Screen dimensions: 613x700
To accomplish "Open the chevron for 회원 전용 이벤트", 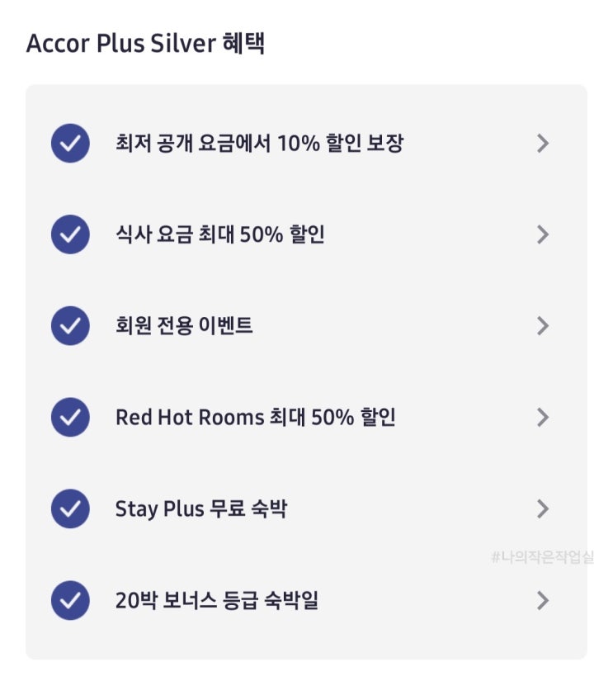I will (542, 326).
